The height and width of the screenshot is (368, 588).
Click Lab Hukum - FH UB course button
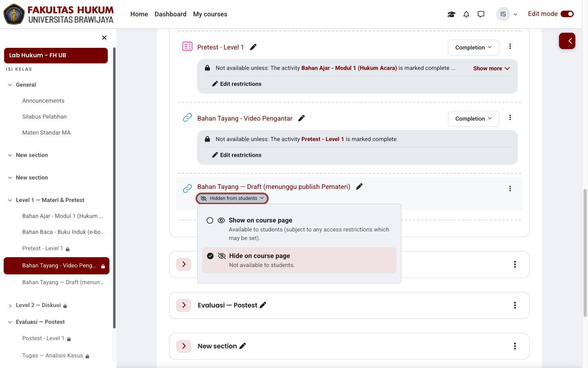(56, 56)
